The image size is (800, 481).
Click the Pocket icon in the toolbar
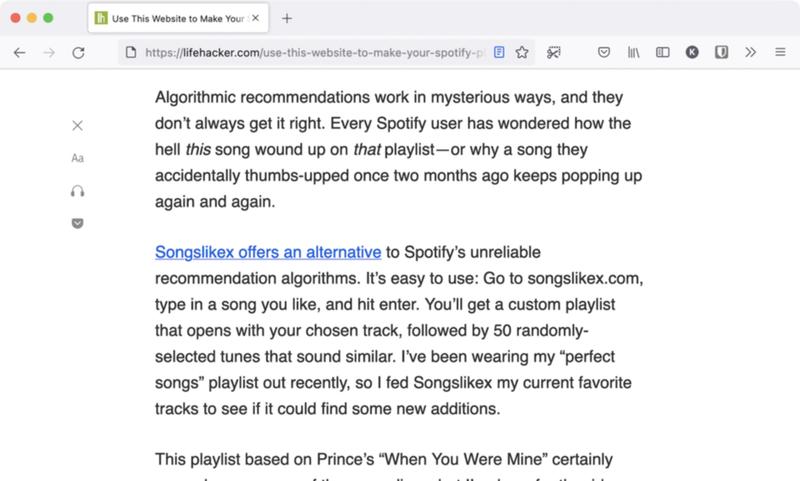(604, 52)
